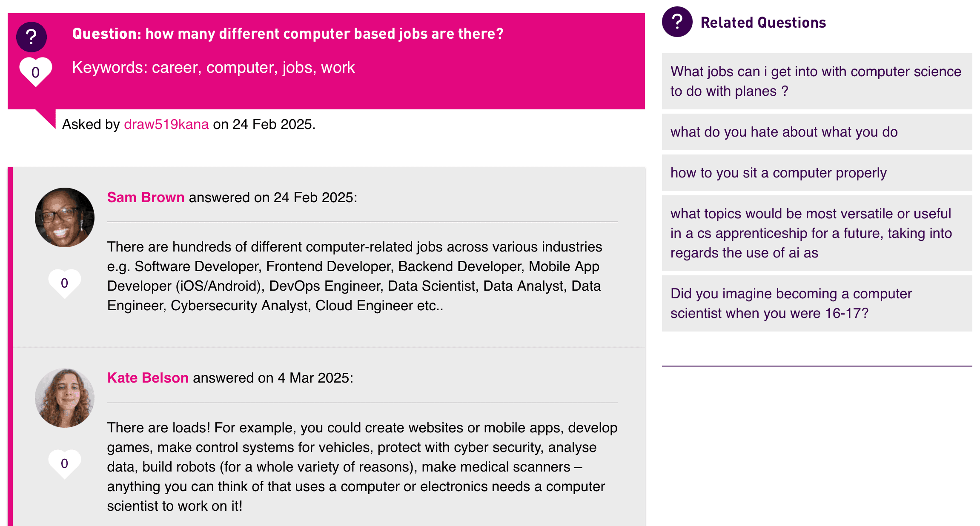Click Kate Belson's answer text starting "There are loads"
Viewport: 980px width, 526px height.
[362, 467]
